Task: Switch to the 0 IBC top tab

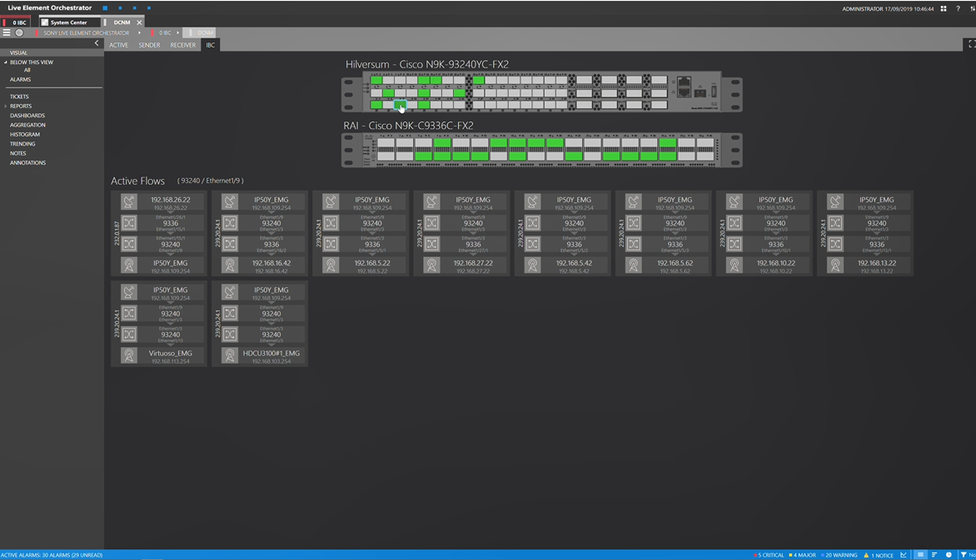Action: [16, 22]
